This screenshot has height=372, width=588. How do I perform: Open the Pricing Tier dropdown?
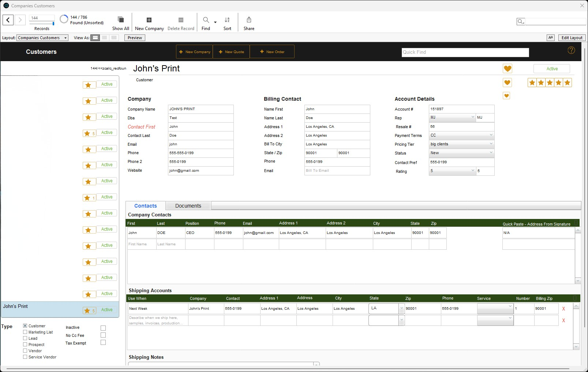point(461,144)
